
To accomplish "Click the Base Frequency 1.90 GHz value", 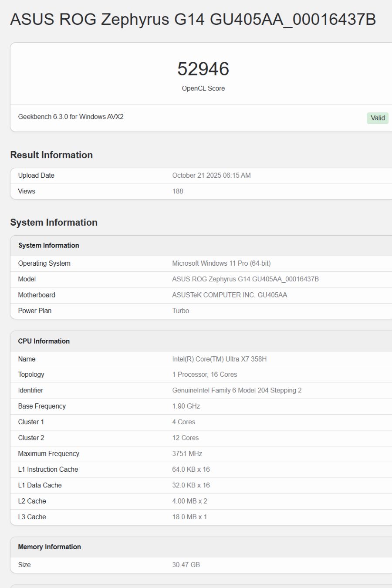I will tap(186, 406).
